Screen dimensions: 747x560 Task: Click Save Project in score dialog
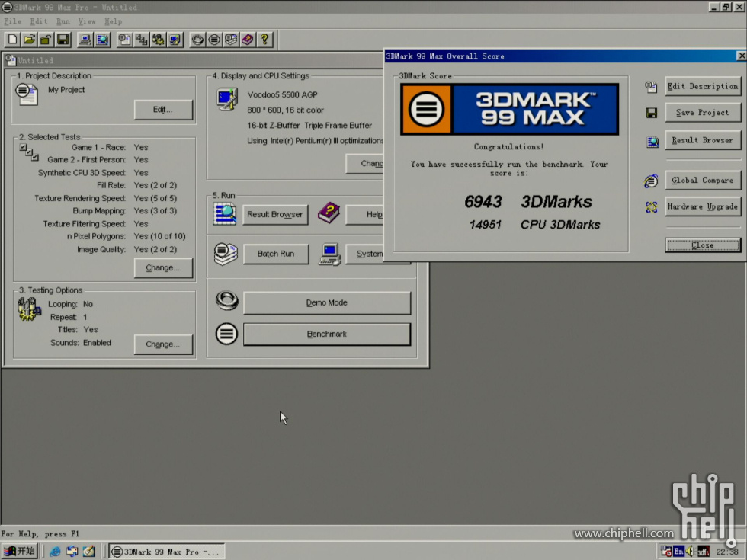[703, 113]
